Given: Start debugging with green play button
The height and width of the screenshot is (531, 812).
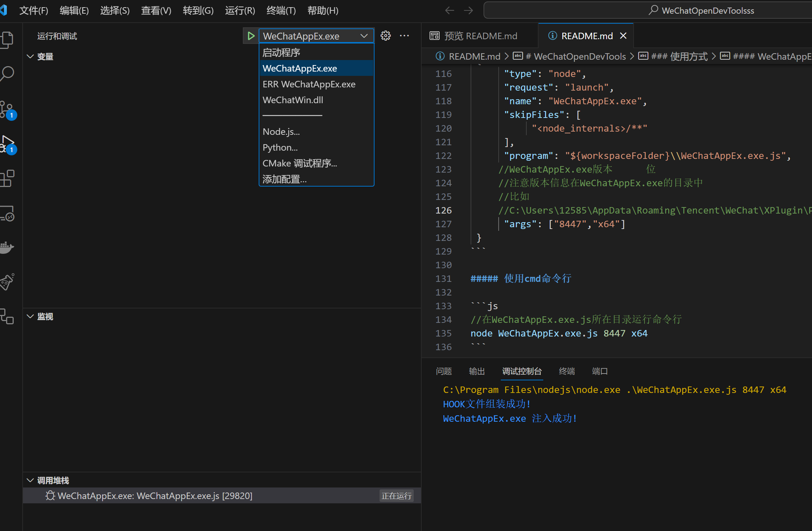Looking at the screenshot, I should click(251, 36).
